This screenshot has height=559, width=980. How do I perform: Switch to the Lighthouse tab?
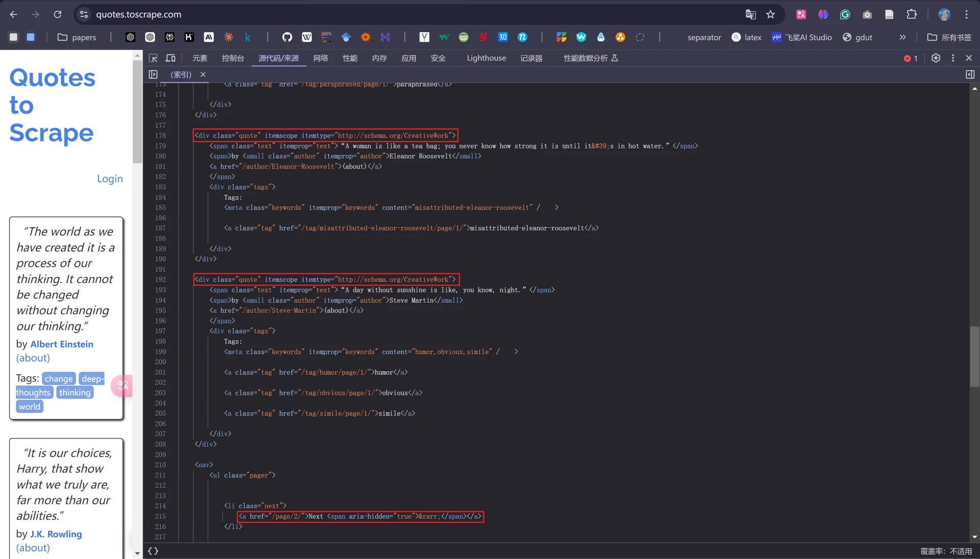486,58
